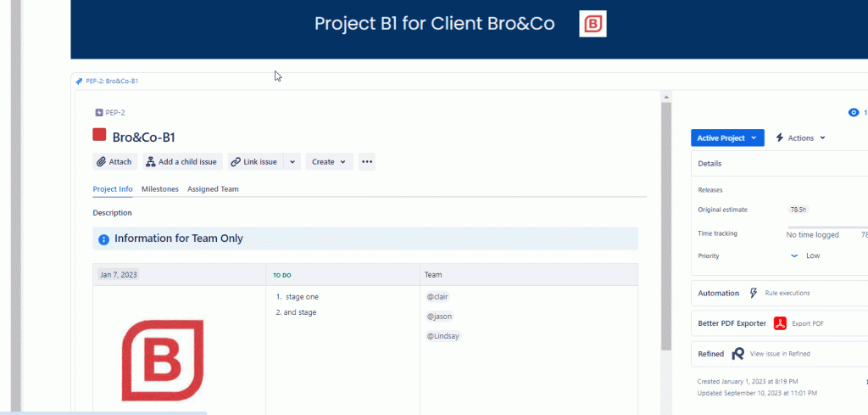Click the Team column header
This screenshot has width=868, height=415.
click(x=433, y=275)
